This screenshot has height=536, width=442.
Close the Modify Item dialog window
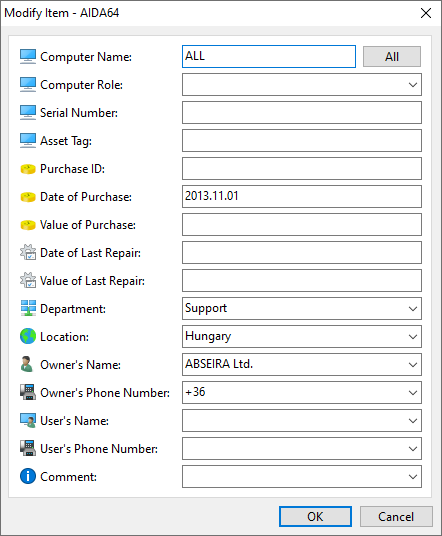(x=426, y=13)
